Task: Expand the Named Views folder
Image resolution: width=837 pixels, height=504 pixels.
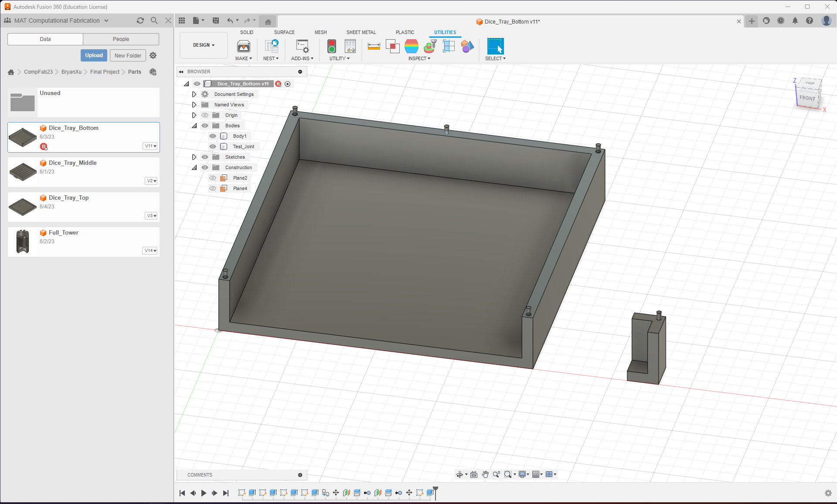Action: tap(194, 105)
